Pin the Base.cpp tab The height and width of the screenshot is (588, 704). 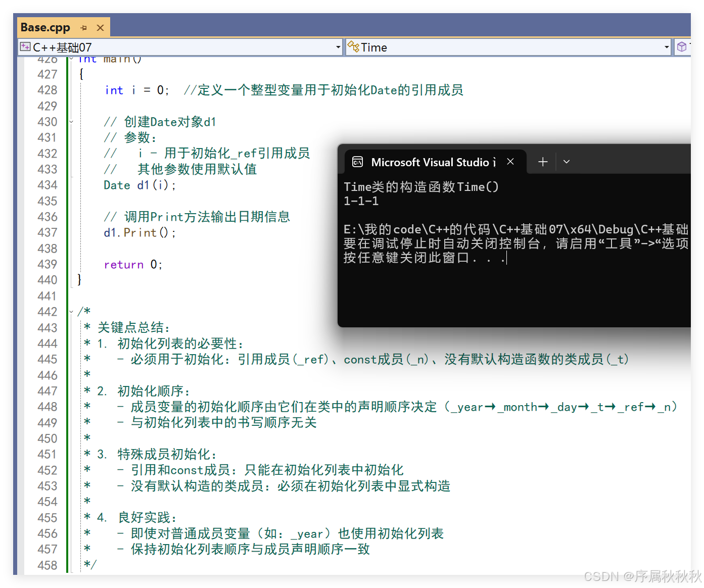[84, 28]
